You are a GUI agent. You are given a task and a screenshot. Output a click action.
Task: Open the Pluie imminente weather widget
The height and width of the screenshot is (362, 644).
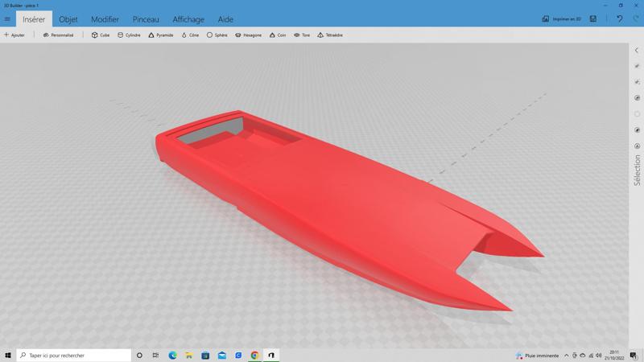tap(537, 356)
